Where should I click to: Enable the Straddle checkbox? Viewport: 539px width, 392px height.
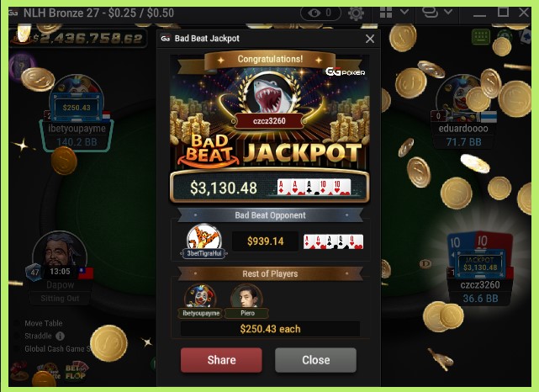pyautogui.click(x=16, y=336)
